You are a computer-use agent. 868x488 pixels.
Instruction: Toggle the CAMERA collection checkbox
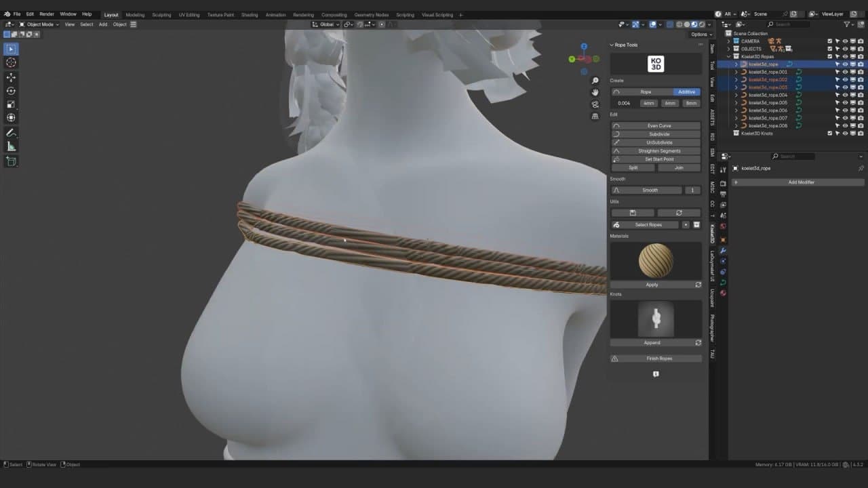point(829,41)
